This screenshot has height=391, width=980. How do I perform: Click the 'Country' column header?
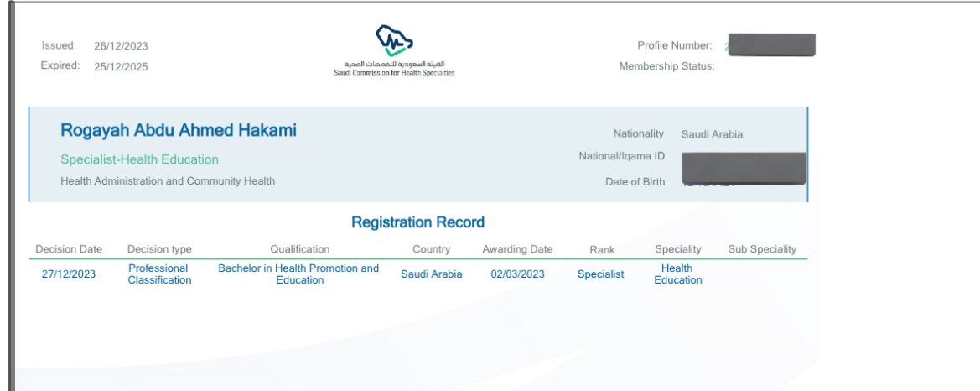431,249
